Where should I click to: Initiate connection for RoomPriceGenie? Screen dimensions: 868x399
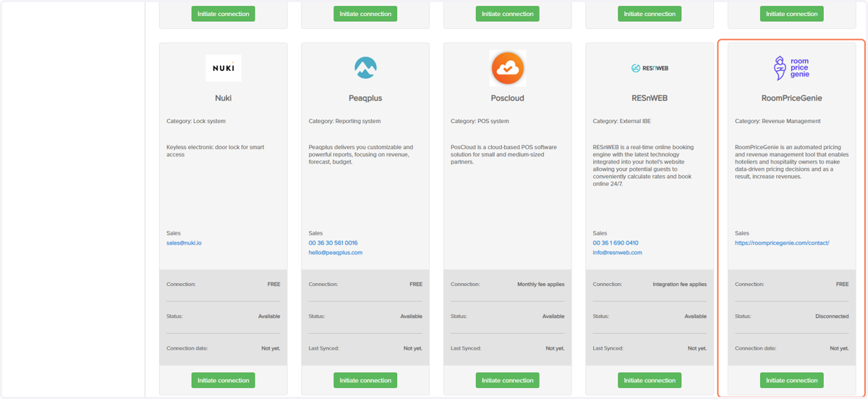pyautogui.click(x=791, y=380)
